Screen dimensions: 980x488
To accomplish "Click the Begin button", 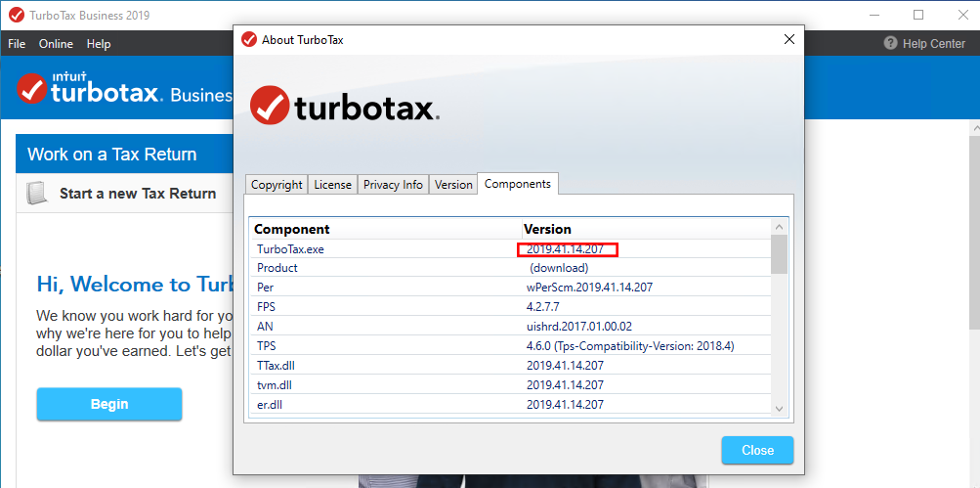I will click(x=109, y=404).
